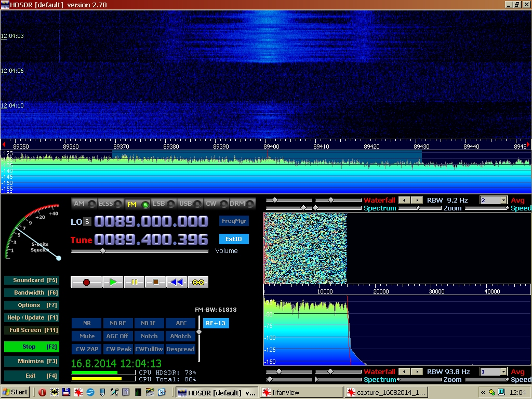532x399 pixels.
Task: Toggle the NR noise reduction button
Action: (x=87, y=323)
